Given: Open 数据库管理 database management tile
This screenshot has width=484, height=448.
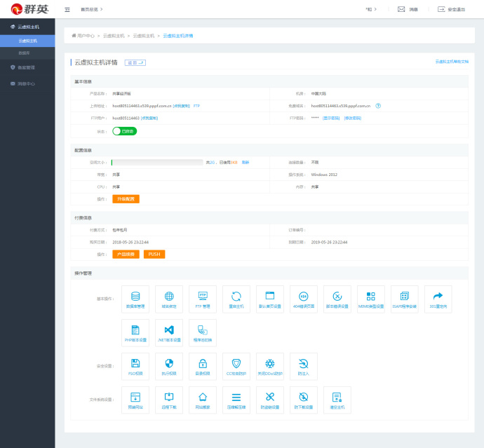Looking at the screenshot, I should pyautogui.click(x=135, y=299).
